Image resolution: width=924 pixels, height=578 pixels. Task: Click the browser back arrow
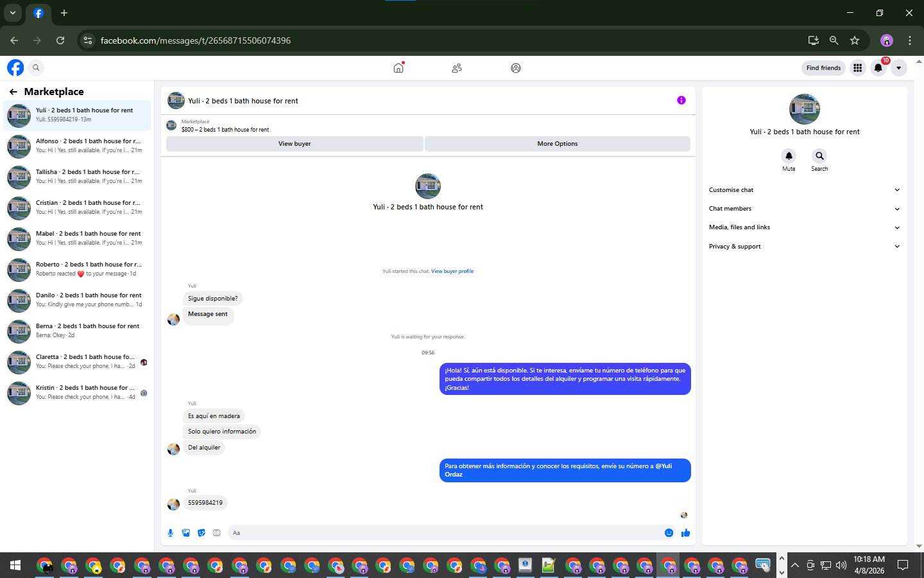click(x=14, y=40)
